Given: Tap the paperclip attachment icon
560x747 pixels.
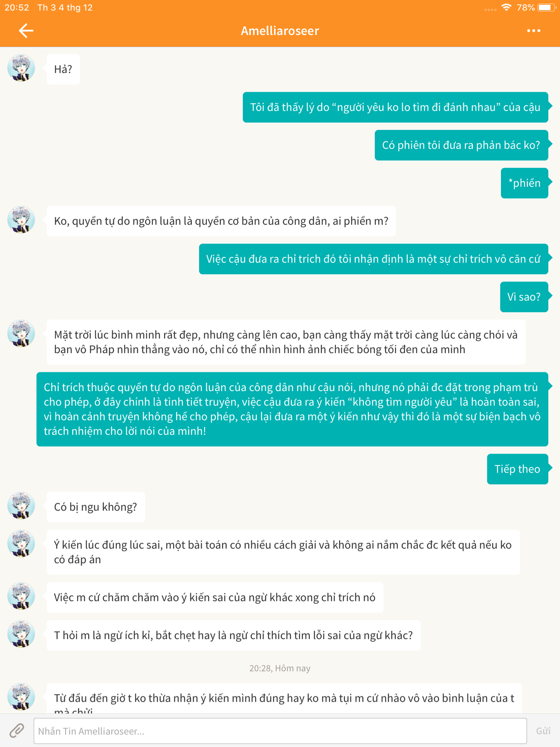Looking at the screenshot, I should click(x=17, y=731).
